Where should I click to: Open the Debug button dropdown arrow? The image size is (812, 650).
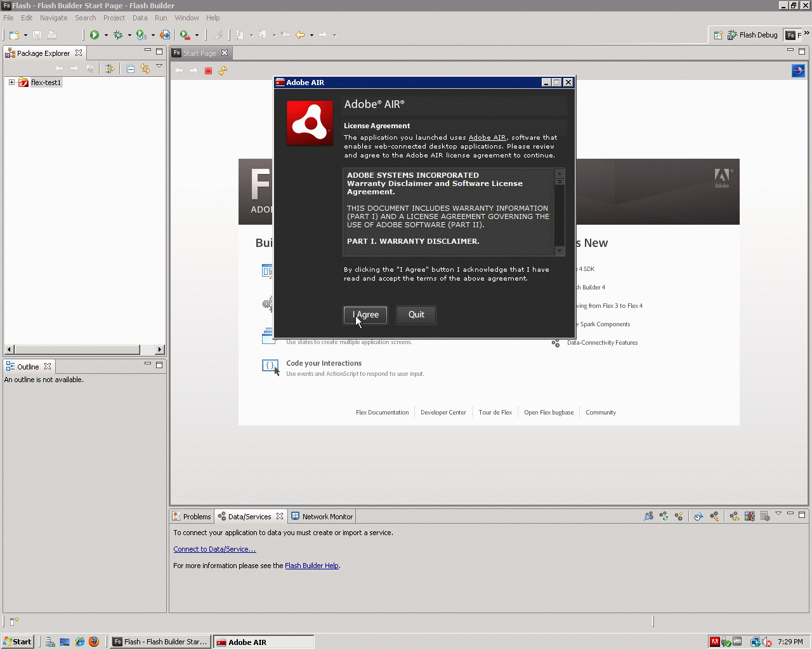click(x=129, y=35)
